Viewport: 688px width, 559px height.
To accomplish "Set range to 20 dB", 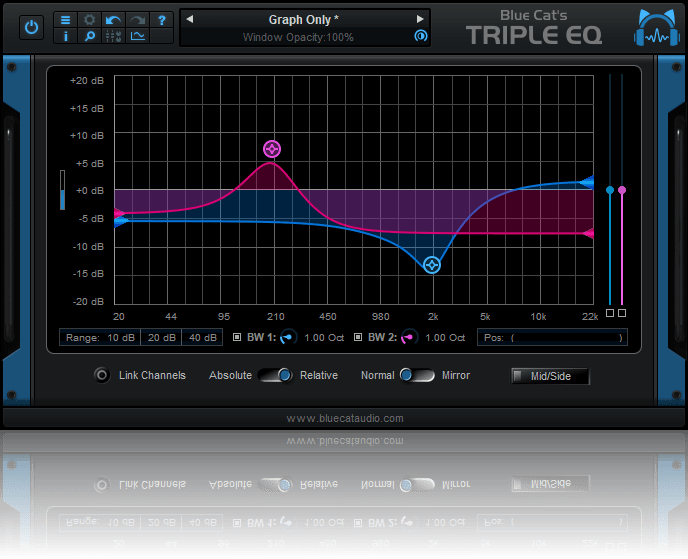I will (161, 337).
